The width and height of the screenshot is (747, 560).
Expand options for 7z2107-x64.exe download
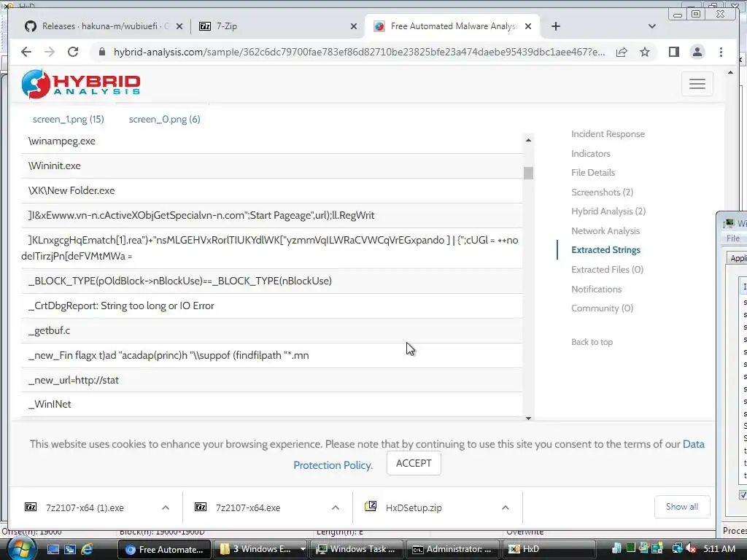pyautogui.click(x=336, y=507)
